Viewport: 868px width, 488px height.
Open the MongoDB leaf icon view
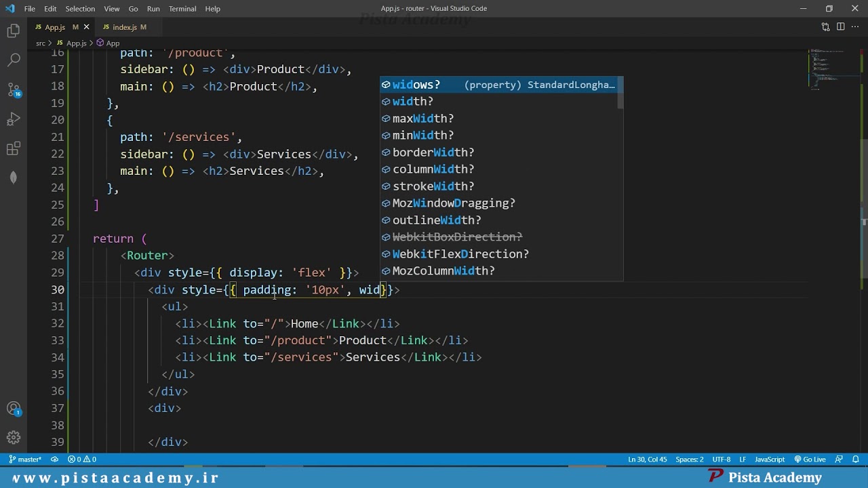14,178
